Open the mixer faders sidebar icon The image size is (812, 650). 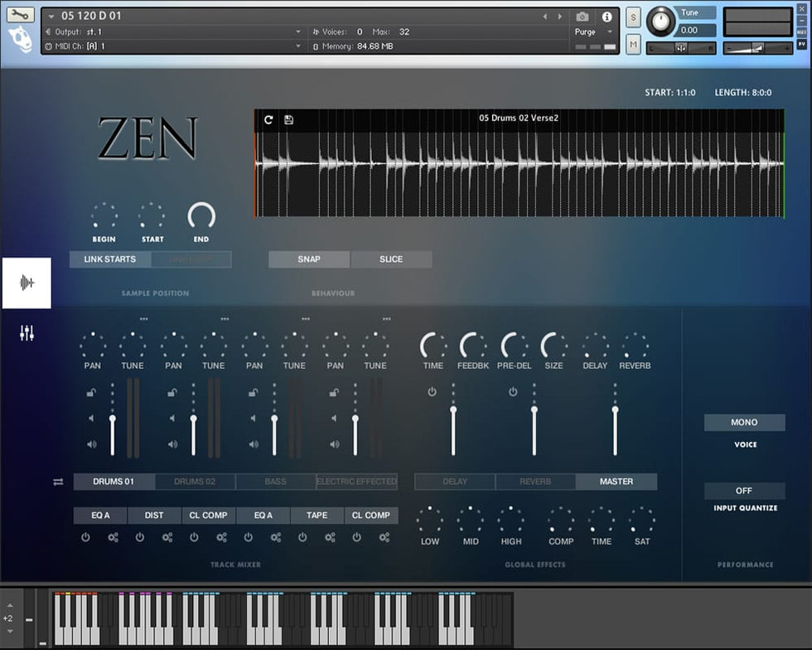pyautogui.click(x=27, y=333)
